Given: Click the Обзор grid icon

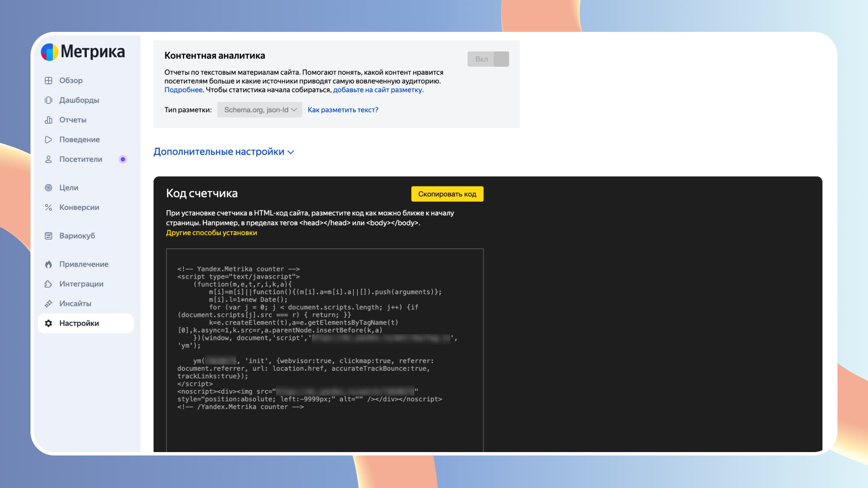Looking at the screenshot, I should 48,80.
